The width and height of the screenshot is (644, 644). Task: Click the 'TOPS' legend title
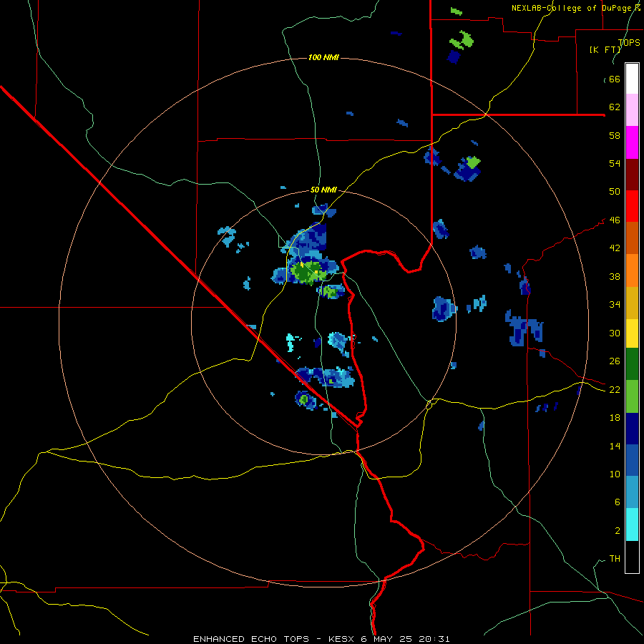click(629, 42)
